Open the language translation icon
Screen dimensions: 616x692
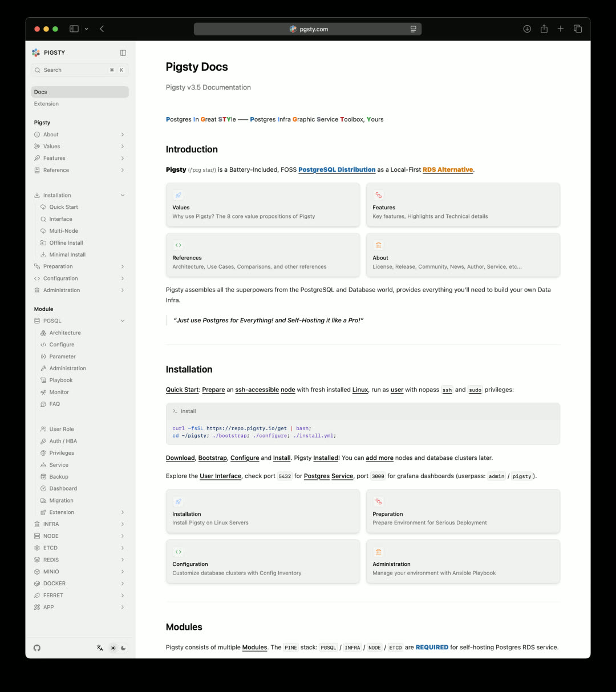coord(100,648)
